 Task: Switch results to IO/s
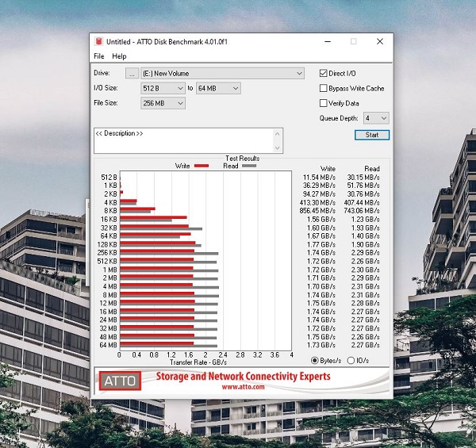[351, 361]
